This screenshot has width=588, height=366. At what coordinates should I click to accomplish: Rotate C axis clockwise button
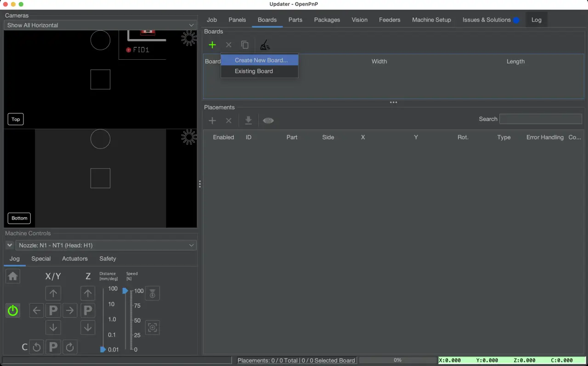click(x=70, y=347)
